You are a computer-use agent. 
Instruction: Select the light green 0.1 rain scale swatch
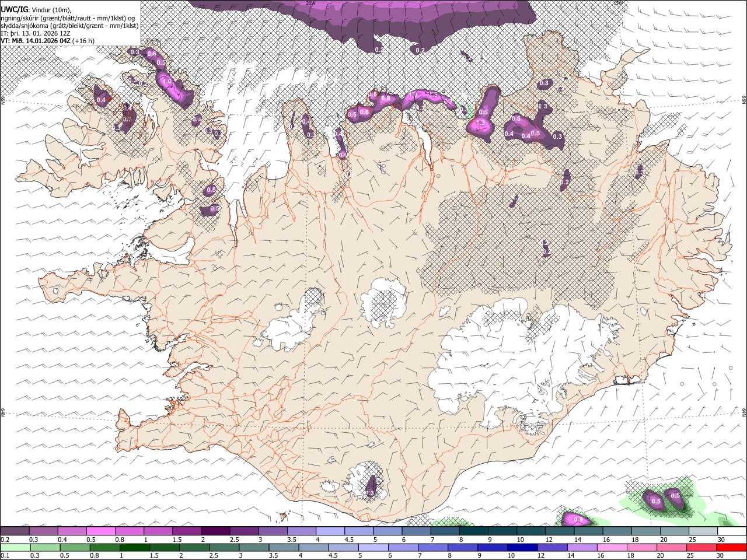tap(15, 547)
